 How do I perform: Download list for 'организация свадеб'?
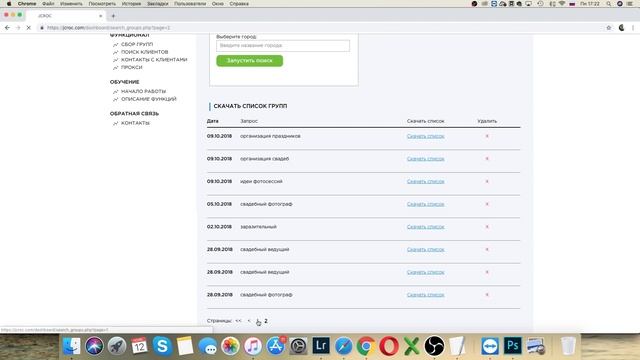(425, 158)
